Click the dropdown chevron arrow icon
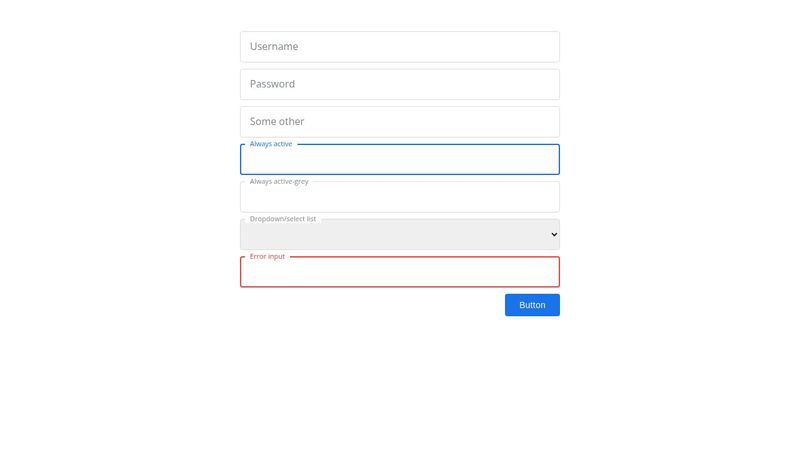Image resolution: width=800 pixels, height=450 pixels. (554, 235)
